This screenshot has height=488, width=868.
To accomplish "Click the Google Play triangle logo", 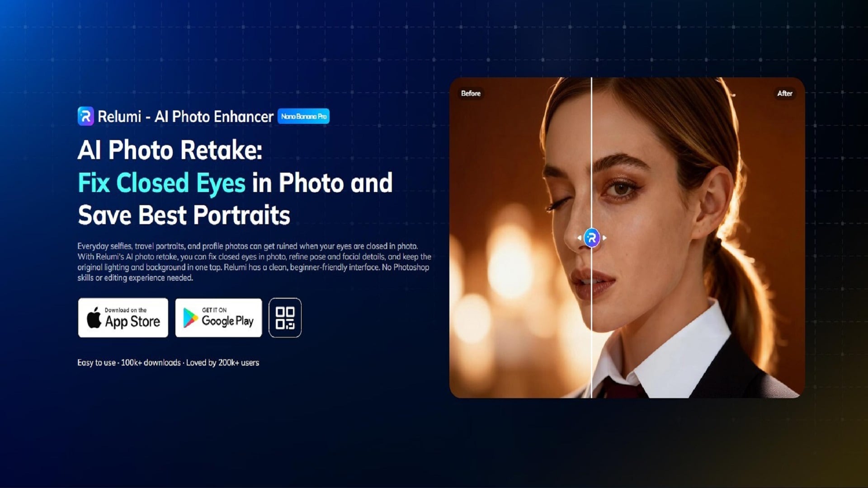I will (x=190, y=318).
